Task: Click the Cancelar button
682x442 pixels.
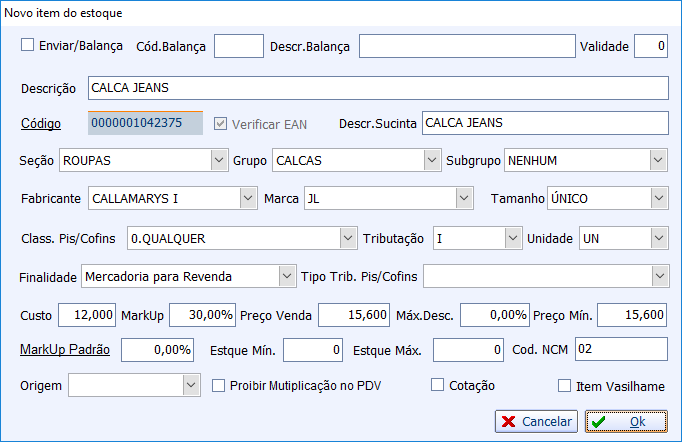Action: [536, 422]
